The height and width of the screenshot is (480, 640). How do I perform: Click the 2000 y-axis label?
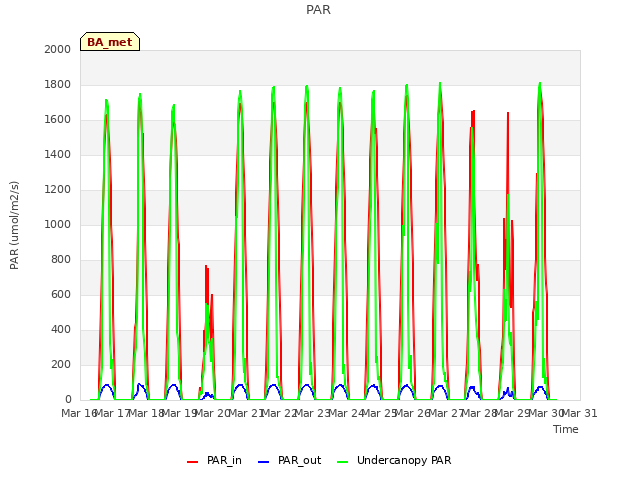coord(58,49)
